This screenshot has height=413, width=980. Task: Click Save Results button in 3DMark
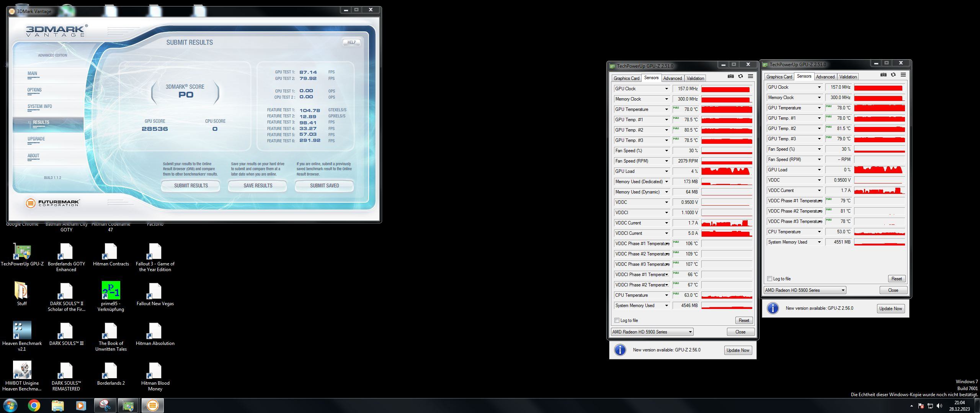tap(258, 186)
